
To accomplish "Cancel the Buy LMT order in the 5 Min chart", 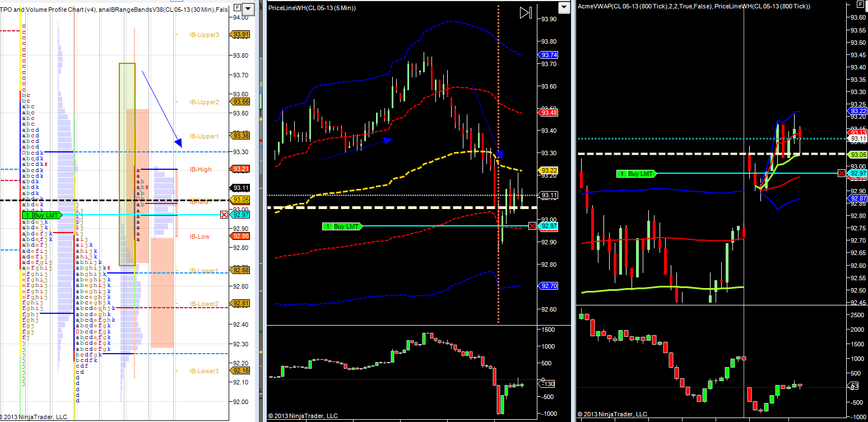I will pos(532,226).
